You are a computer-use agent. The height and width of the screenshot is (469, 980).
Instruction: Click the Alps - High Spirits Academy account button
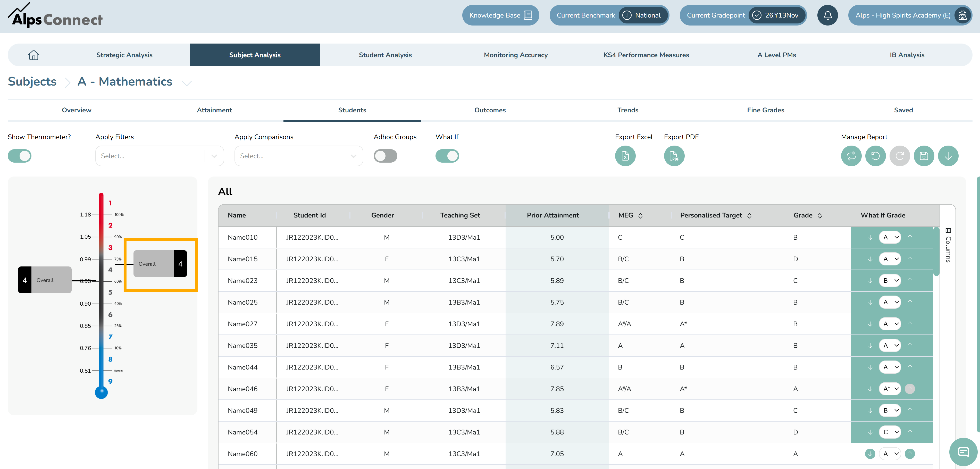910,15
